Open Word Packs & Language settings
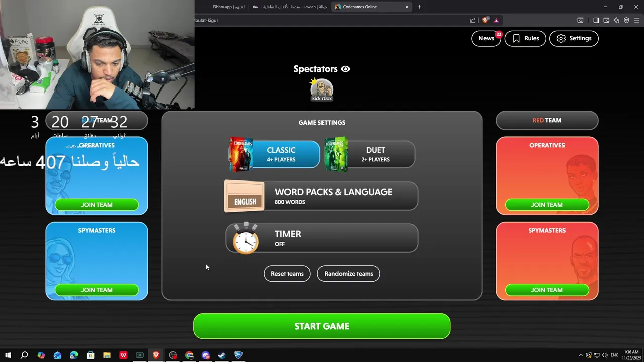The width and height of the screenshot is (644, 362). point(321,196)
